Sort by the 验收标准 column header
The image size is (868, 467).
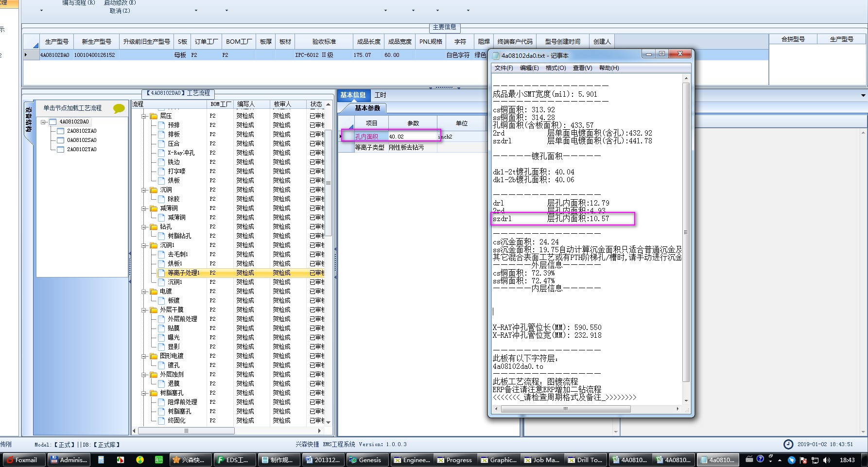[324, 42]
